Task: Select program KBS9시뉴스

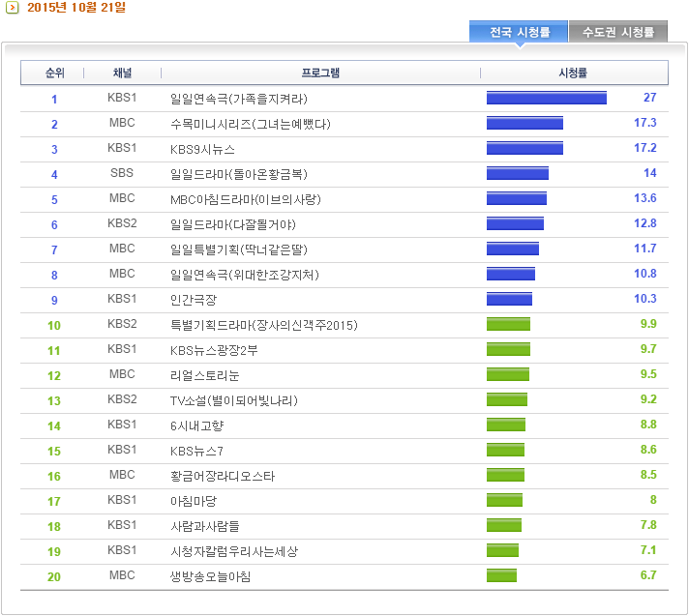Action: (202, 149)
